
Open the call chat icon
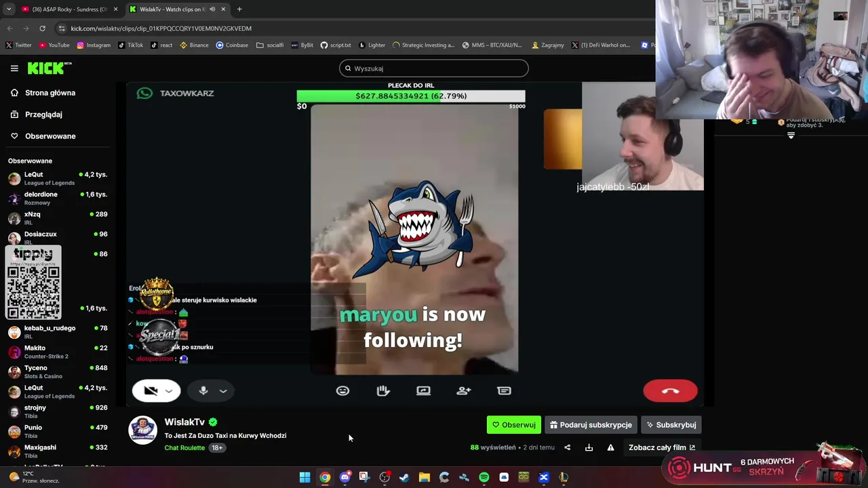[x=504, y=390]
